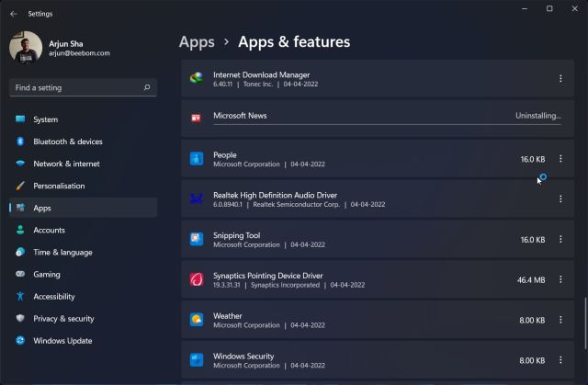Open three-dot menu for Synaptics driver

[560, 279]
